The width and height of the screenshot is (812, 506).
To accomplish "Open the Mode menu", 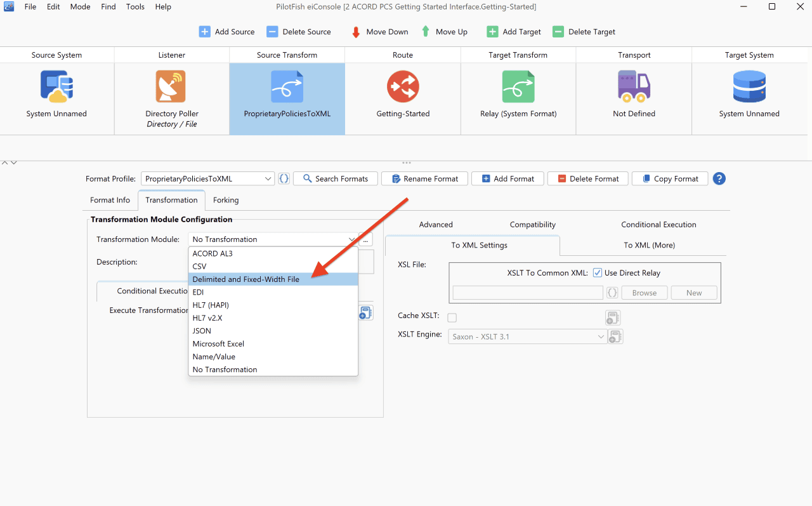I will [80, 7].
